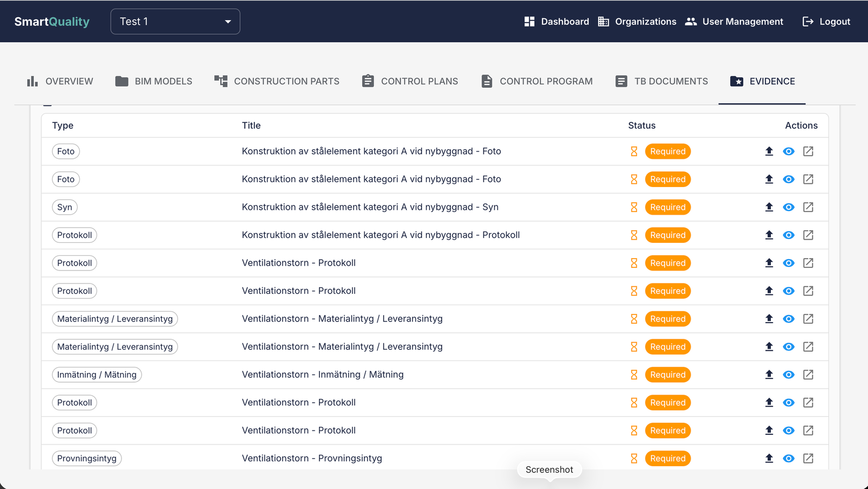Upload file for Konstruktion Protokoll row
Screen dimensions: 868x489
point(769,235)
